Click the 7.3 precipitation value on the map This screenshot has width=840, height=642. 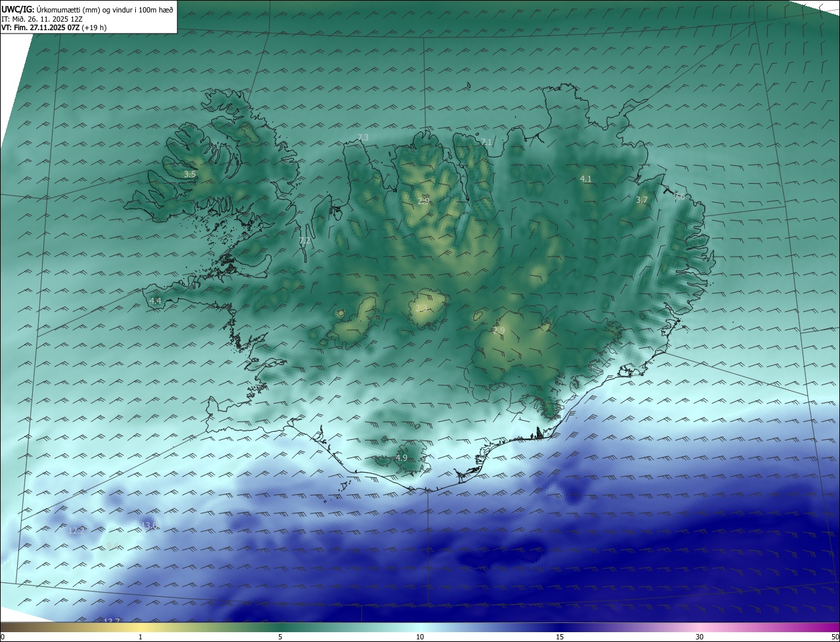tap(363, 137)
